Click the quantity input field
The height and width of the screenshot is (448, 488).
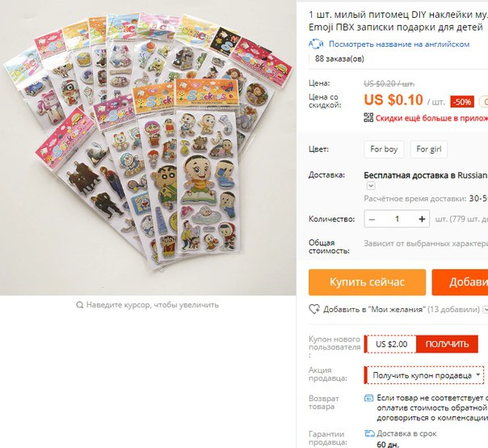[x=397, y=219]
